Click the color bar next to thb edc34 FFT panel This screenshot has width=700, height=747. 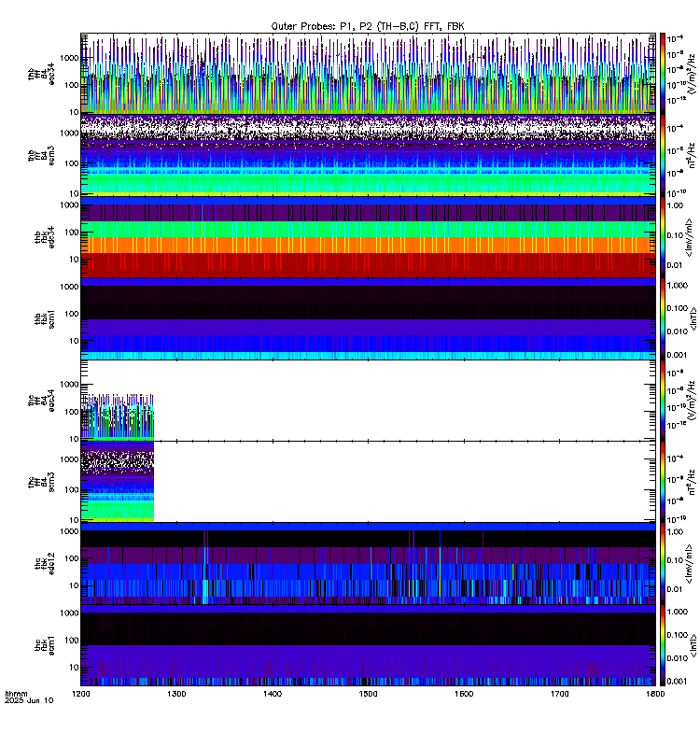tap(663, 73)
